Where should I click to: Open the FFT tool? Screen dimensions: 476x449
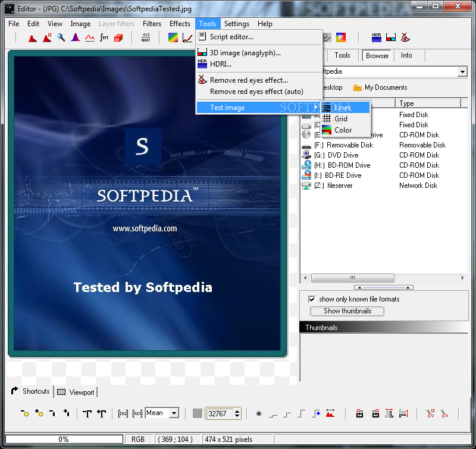tap(104, 37)
